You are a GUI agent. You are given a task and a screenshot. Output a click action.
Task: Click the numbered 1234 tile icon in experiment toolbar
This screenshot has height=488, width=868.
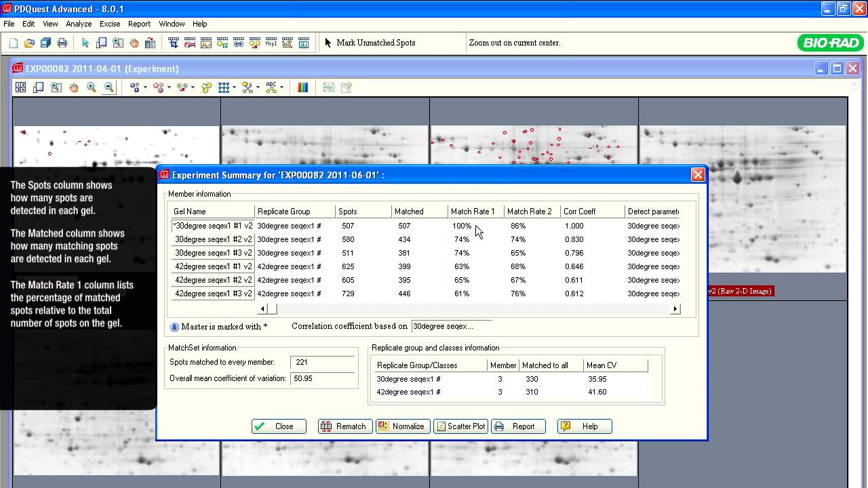[21, 87]
